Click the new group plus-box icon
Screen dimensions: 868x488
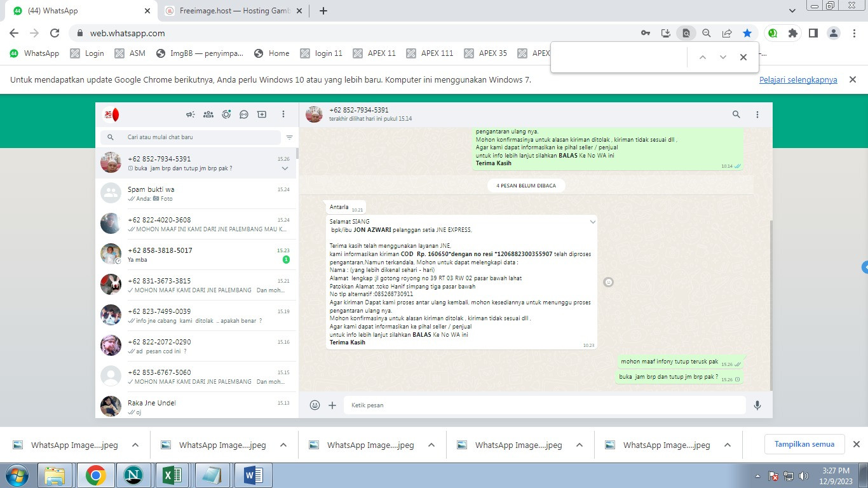(262, 114)
